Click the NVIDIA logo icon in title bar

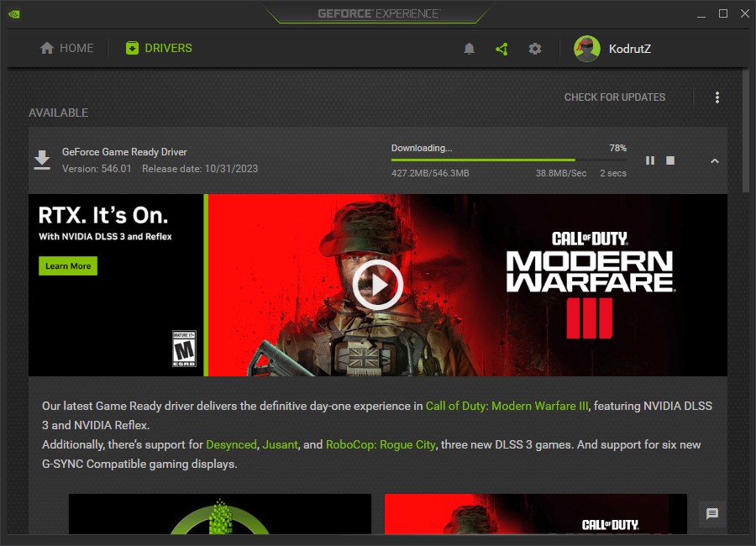(x=14, y=14)
